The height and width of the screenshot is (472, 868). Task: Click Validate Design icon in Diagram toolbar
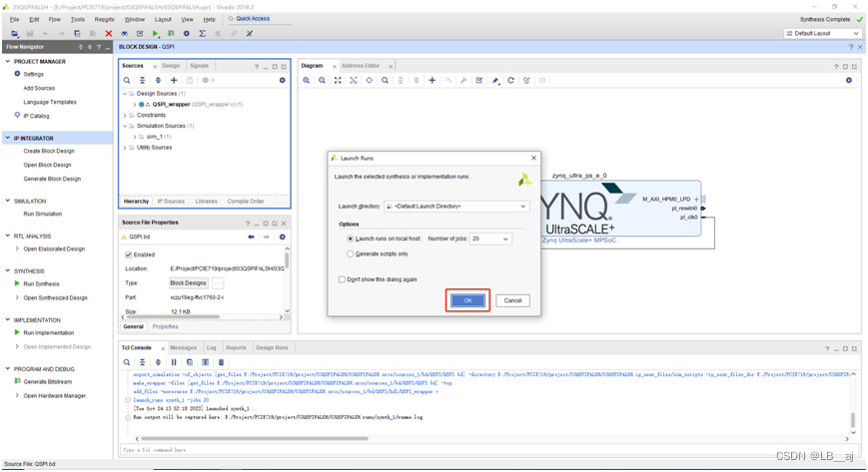coord(479,80)
